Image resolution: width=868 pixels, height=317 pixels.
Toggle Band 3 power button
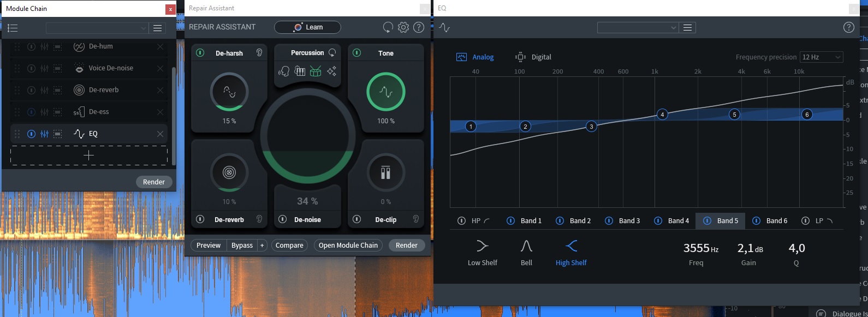point(609,221)
